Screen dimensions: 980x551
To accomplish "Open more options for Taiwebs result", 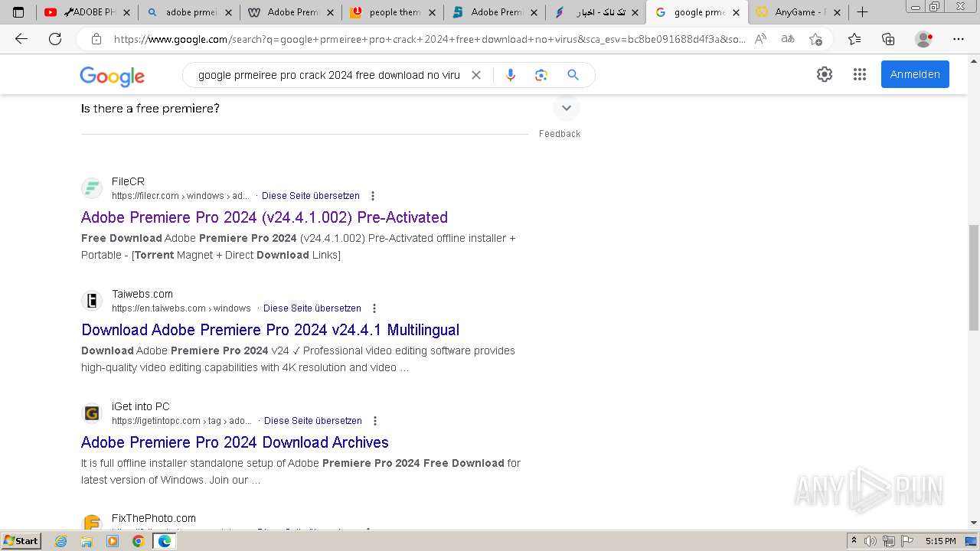I will (x=374, y=308).
